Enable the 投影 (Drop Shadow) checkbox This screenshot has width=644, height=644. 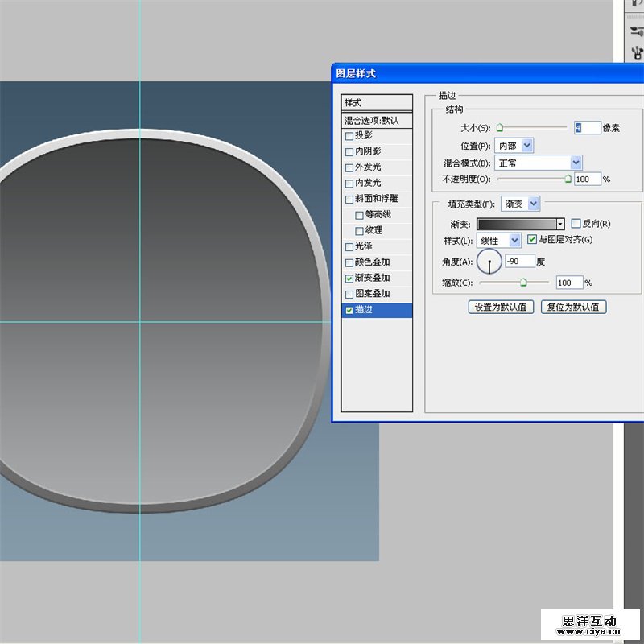coord(349,136)
